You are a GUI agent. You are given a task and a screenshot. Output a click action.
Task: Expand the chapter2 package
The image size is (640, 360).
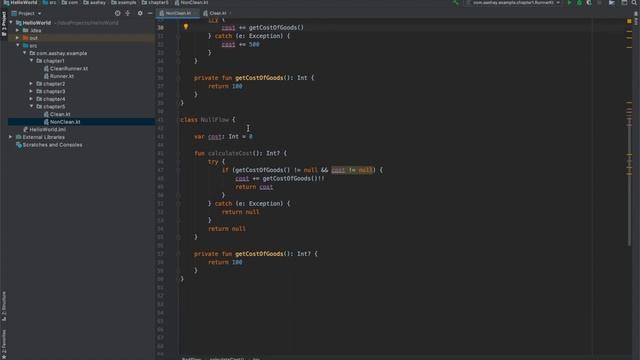31,84
